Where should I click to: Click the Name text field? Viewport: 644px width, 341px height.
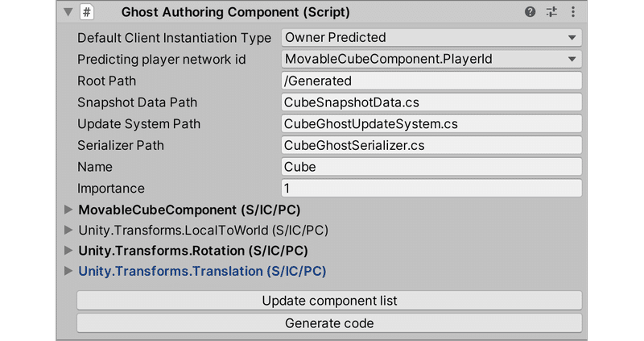point(431,167)
